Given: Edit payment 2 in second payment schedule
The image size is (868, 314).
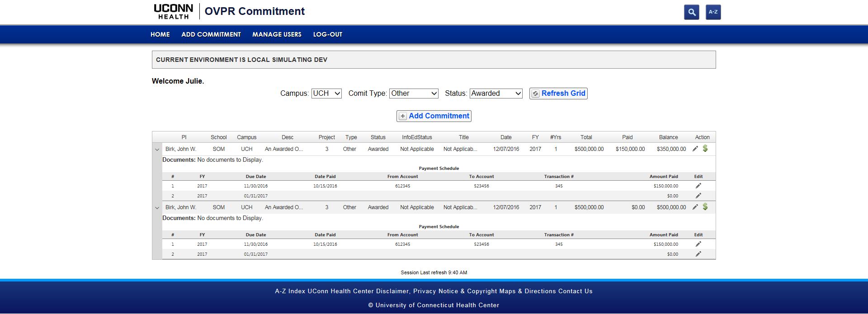Looking at the screenshot, I should coord(698,254).
